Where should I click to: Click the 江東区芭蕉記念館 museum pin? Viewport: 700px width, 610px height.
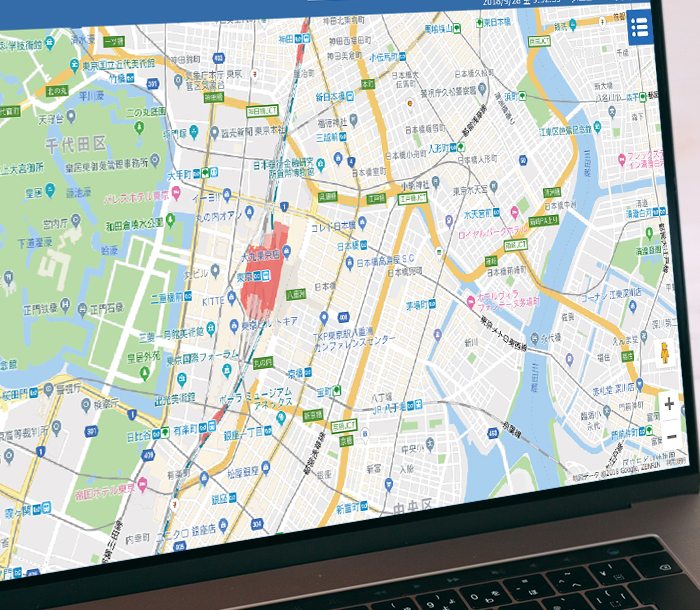[x=597, y=127]
